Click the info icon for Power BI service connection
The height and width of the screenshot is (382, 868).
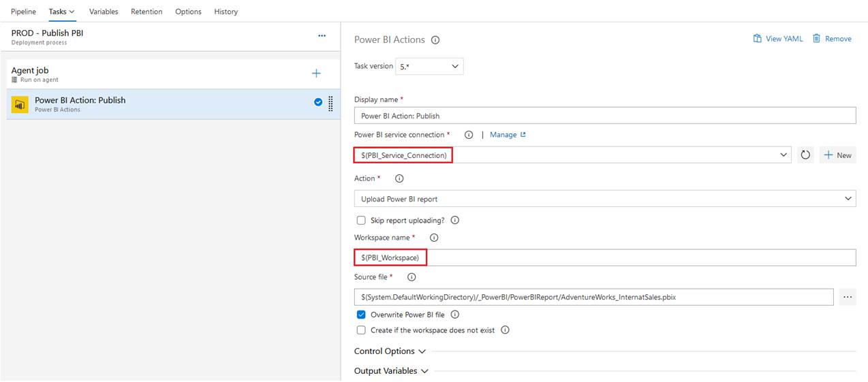469,135
